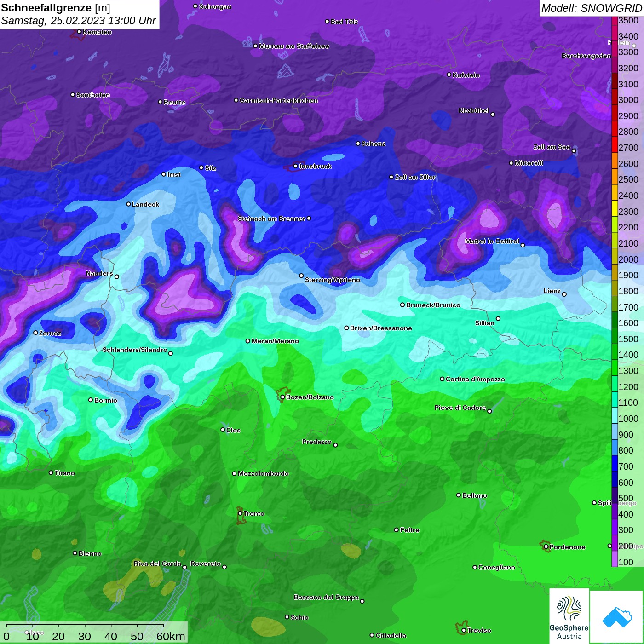The height and width of the screenshot is (644, 644).
Task: Click the Kufstein location dot
Action: click(x=449, y=75)
